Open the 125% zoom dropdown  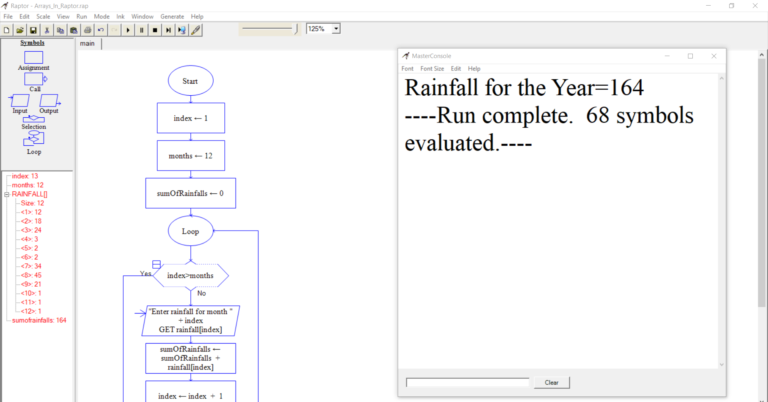pos(336,29)
